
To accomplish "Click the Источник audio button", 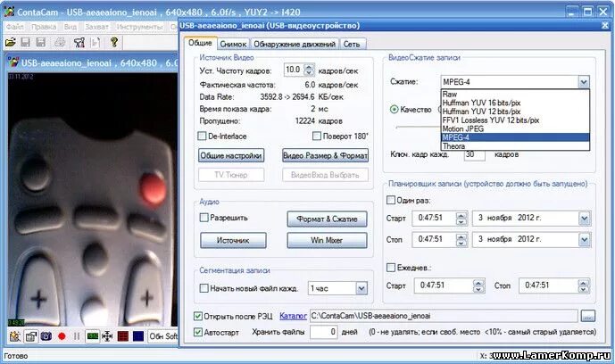I will (233, 240).
